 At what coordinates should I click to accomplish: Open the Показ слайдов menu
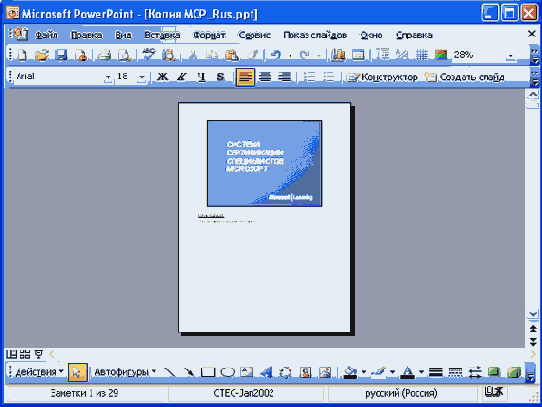tap(315, 35)
